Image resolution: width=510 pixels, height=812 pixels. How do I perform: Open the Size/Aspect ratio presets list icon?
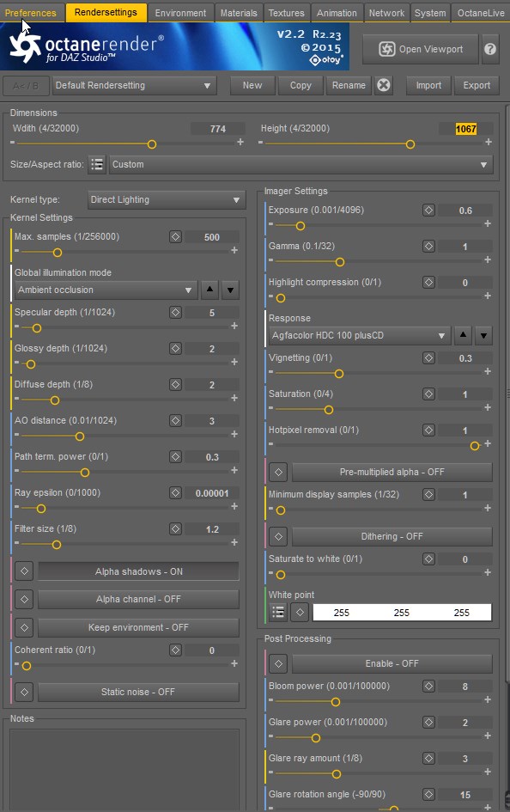tap(97, 165)
